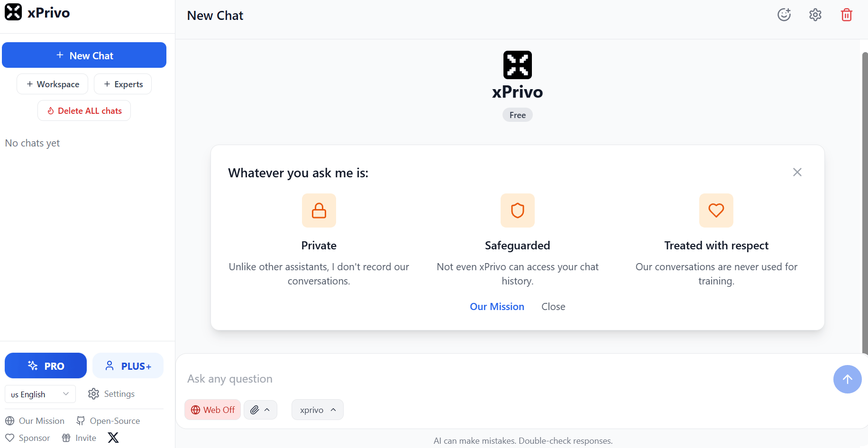Expand the attachment paperclip menu
Image resolution: width=868 pixels, height=448 pixels.
click(x=260, y=410)
